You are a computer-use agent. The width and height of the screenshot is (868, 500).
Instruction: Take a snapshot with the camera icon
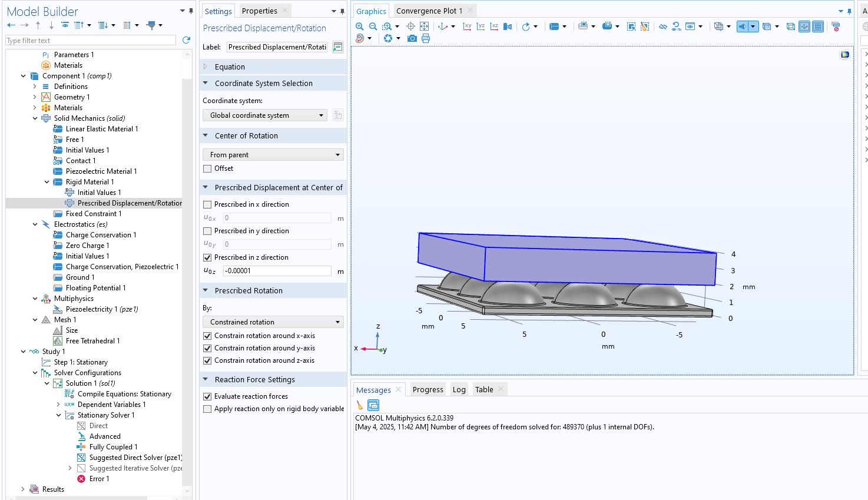412,38
